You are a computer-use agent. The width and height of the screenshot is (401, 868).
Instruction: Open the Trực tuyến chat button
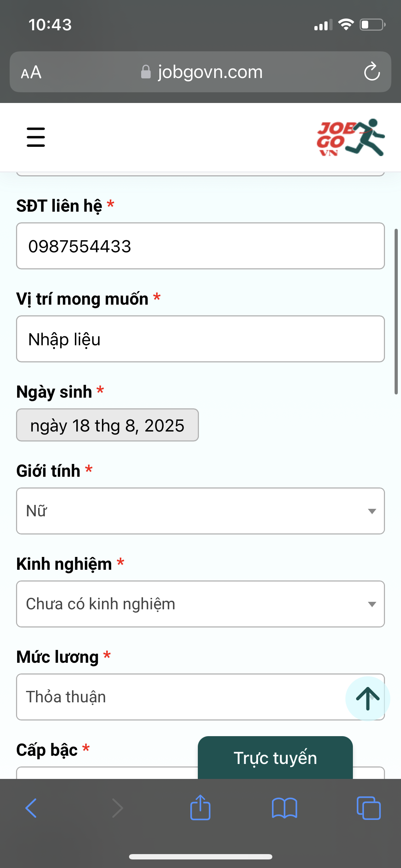click(x=275, y=758)
